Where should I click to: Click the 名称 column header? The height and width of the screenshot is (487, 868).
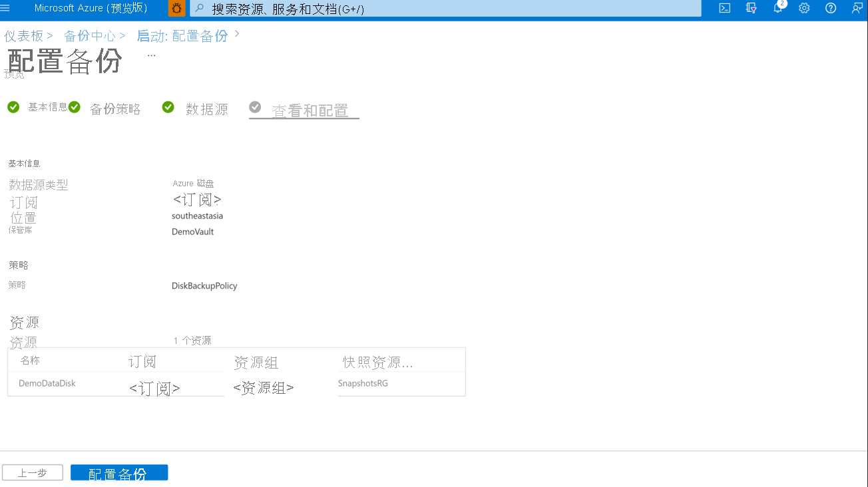[x=30, y=361]
